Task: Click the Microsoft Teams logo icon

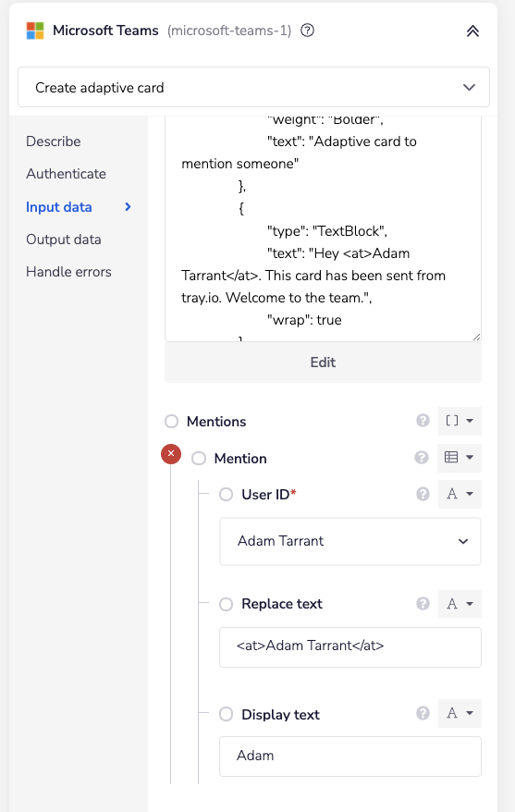Action: 35,31
